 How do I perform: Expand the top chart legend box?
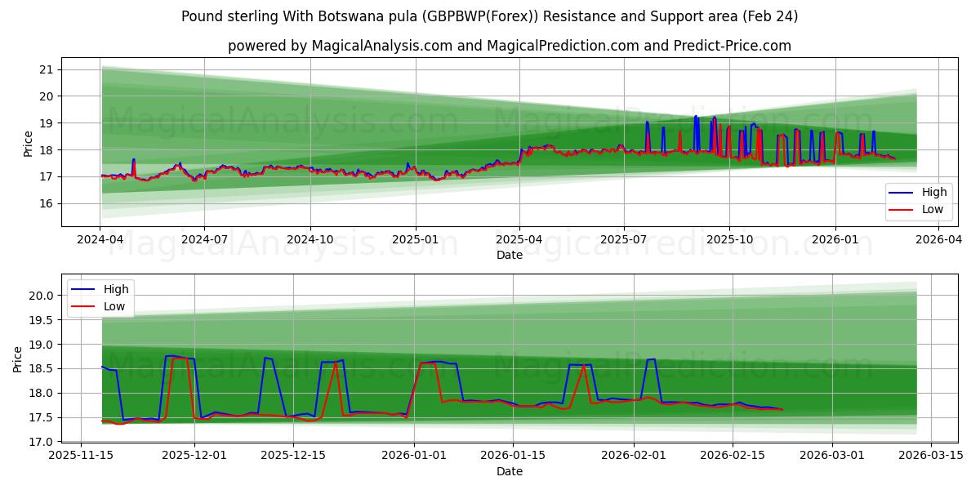[918, 200]
